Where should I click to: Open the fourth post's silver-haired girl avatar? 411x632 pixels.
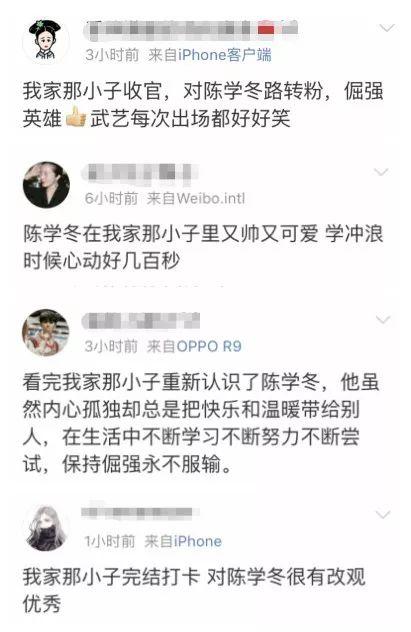point(46,528)
